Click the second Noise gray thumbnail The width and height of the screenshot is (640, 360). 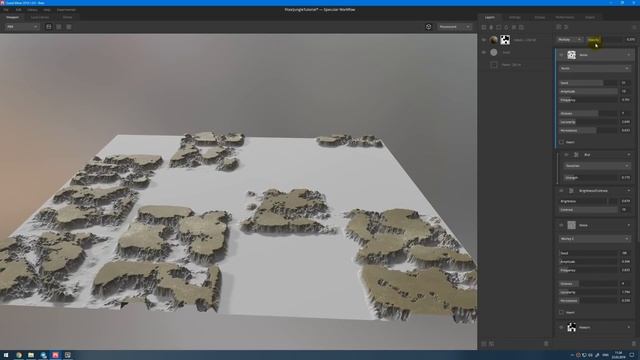[x=571, y=225]
